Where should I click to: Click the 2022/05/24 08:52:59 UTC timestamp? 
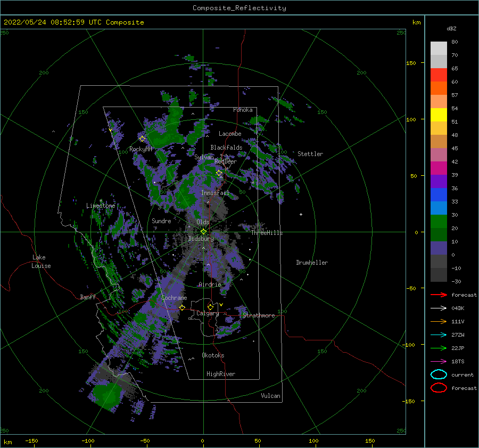[x=54, y=22]
